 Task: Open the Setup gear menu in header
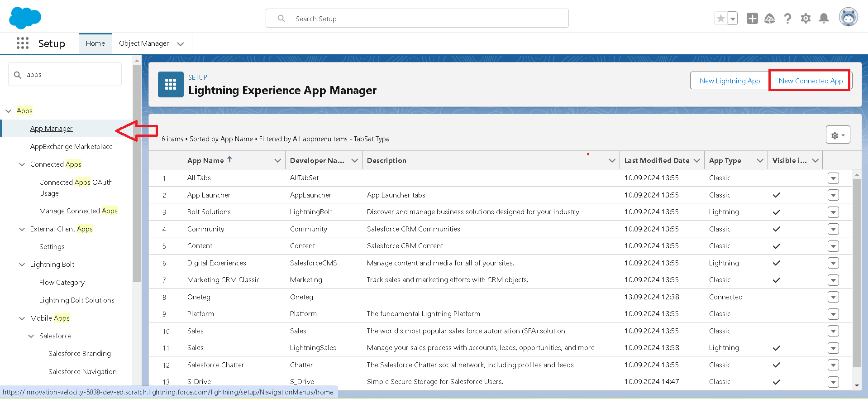pos(806,19)
